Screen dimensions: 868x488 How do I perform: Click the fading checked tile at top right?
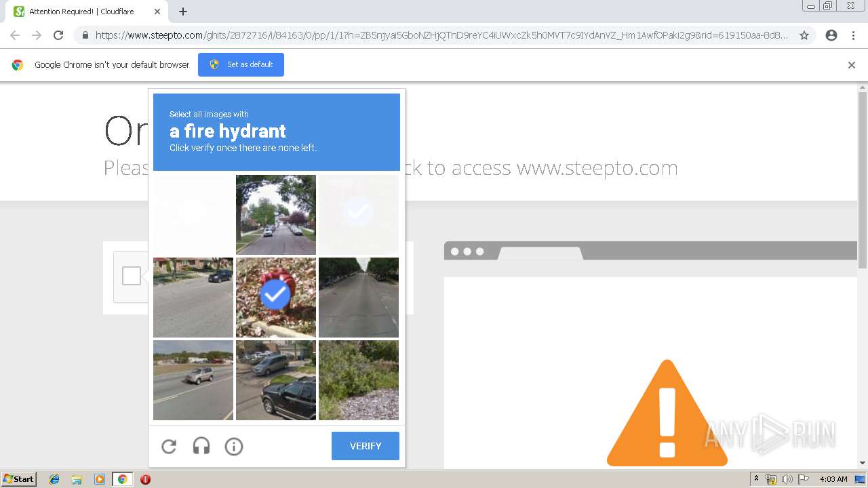tap(359, 215)
